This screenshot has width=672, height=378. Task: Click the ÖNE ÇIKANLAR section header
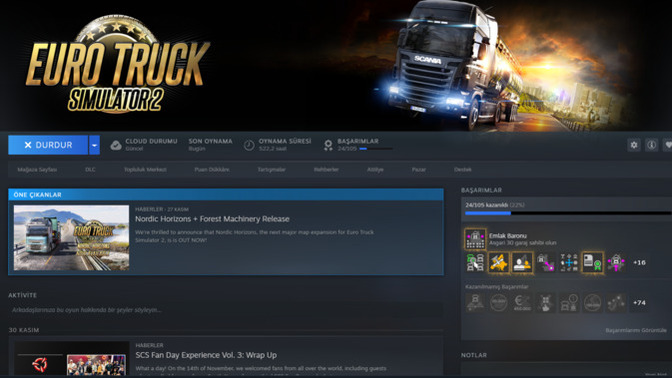(x=226, y=195)
